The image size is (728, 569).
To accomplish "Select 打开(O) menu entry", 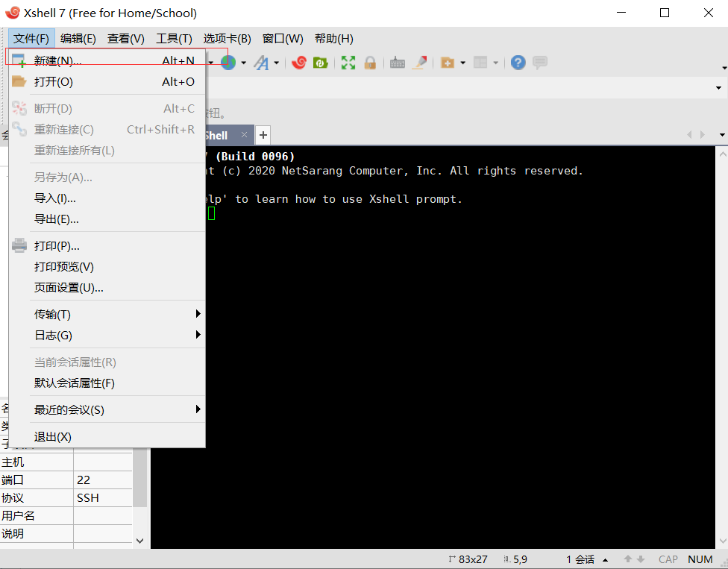I will pyautogui.click(x=107, y=82).
